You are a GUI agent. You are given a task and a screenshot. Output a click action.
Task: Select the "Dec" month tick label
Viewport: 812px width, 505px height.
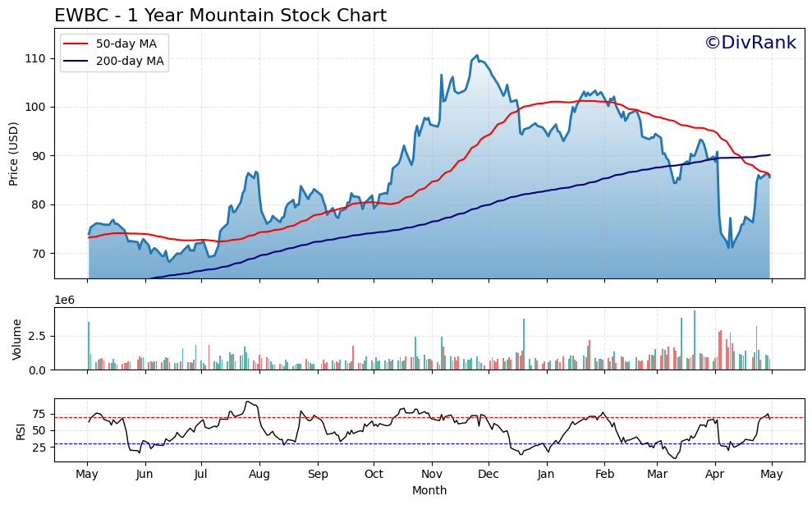pyautogui.click(x=489, y=475)
